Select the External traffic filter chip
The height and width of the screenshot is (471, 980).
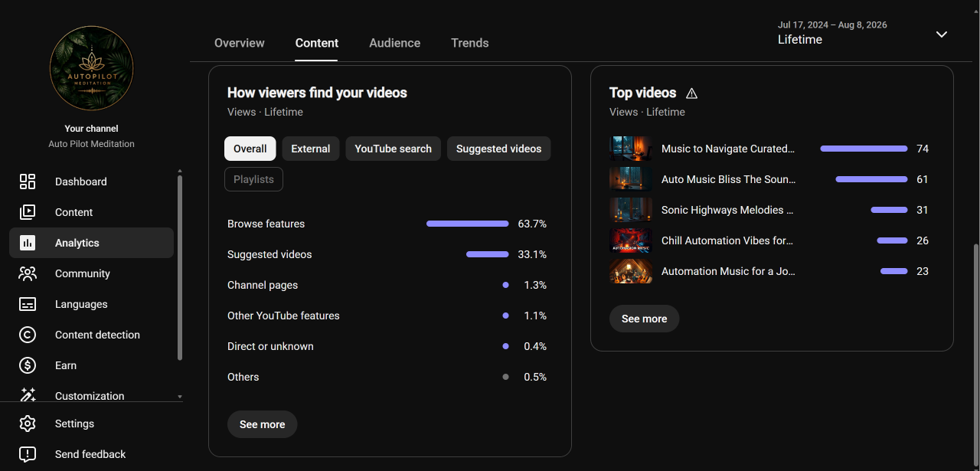tap(311, 149)
